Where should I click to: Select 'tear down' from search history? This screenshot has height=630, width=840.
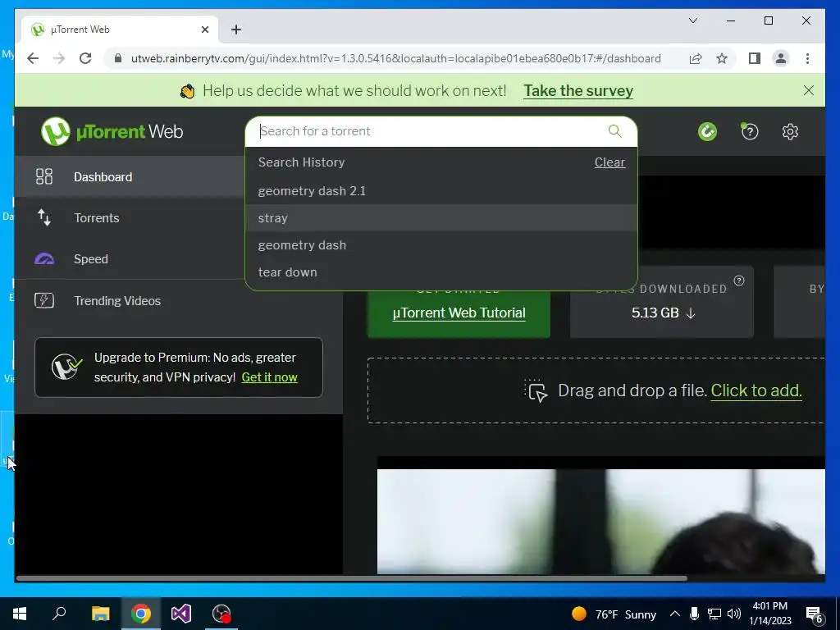(441, 272)
